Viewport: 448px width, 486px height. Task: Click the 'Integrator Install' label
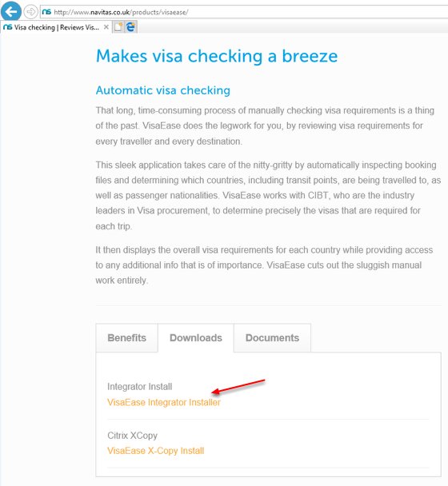pyautogui.click(x=140, y=387)
